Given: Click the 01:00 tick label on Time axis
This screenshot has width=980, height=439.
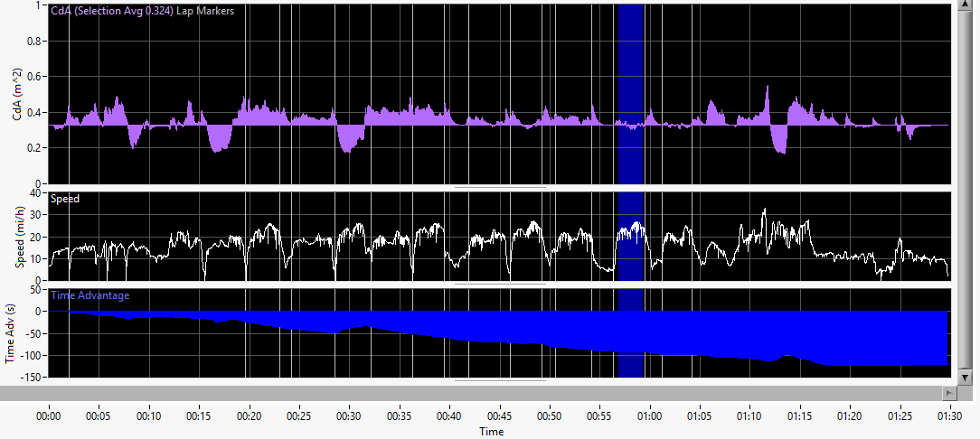Looking at the screenshot, I should 650,416.
